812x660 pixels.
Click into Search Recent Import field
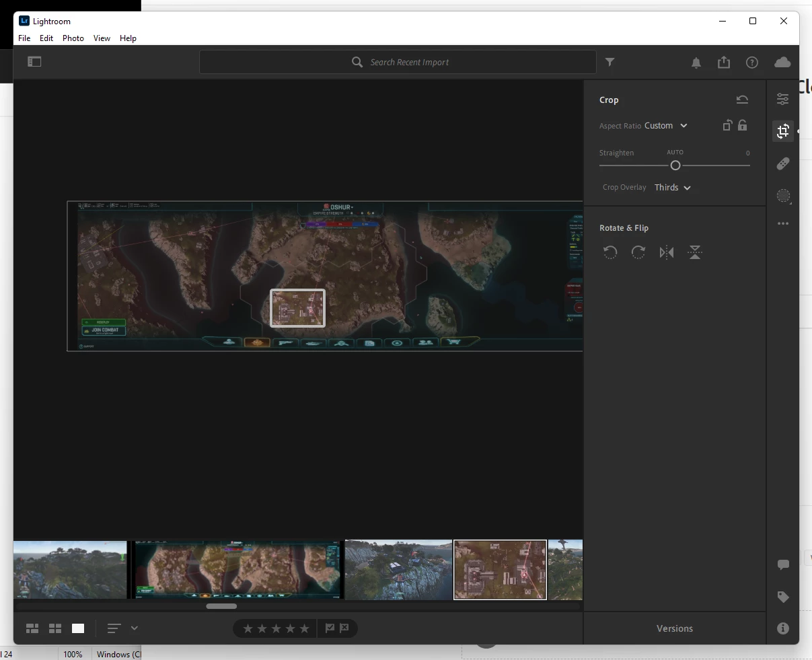[x=398, y=62]
